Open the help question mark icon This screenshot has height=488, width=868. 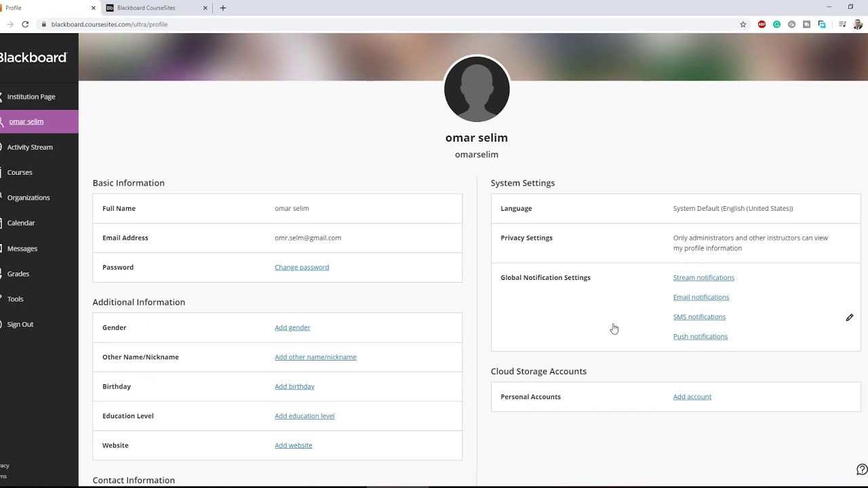(862, 470)
